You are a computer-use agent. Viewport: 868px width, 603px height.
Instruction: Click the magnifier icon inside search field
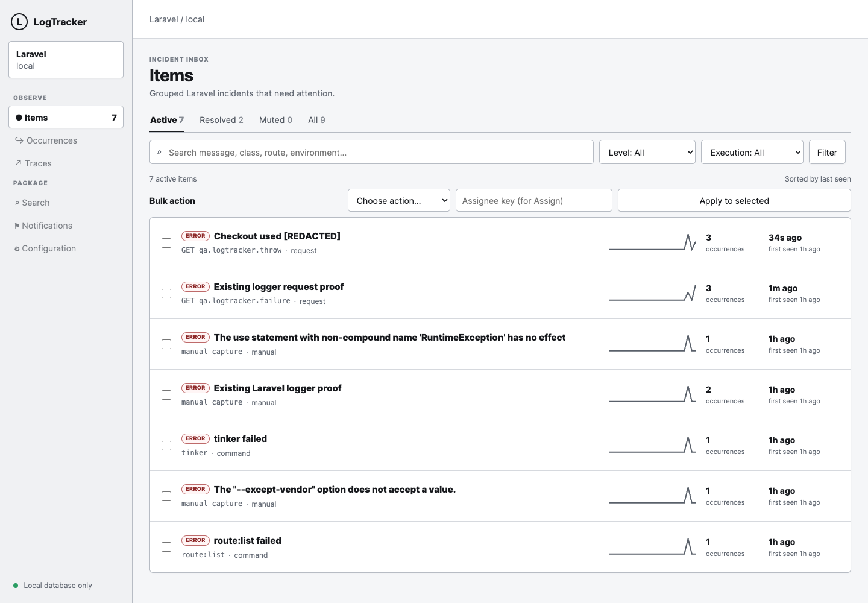[x=159, y=153]
